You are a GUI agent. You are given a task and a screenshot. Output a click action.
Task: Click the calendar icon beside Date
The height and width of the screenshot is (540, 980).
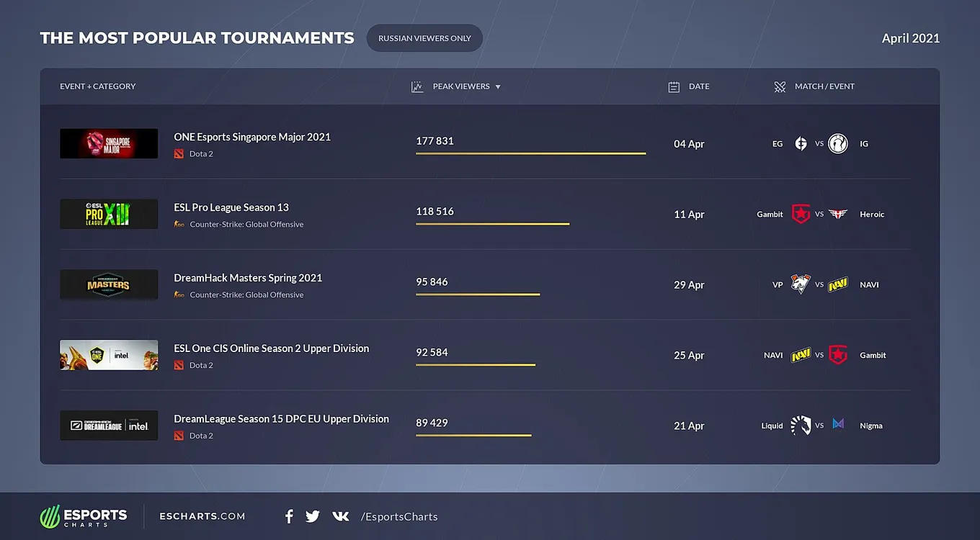click(x=674, y=87)
